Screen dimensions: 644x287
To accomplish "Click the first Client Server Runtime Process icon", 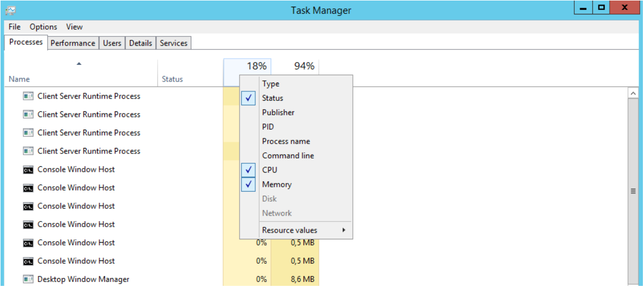I will pyautogui.click(x=28, y=96).
